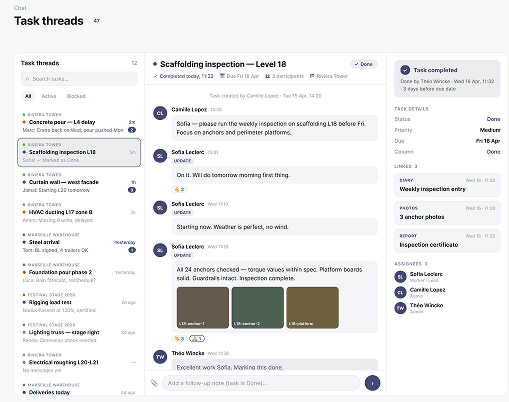Click unread badge on Curtain wall thread
Viewport: 509px width, 402px height.
pyautogui.click(x=132, y=190)
